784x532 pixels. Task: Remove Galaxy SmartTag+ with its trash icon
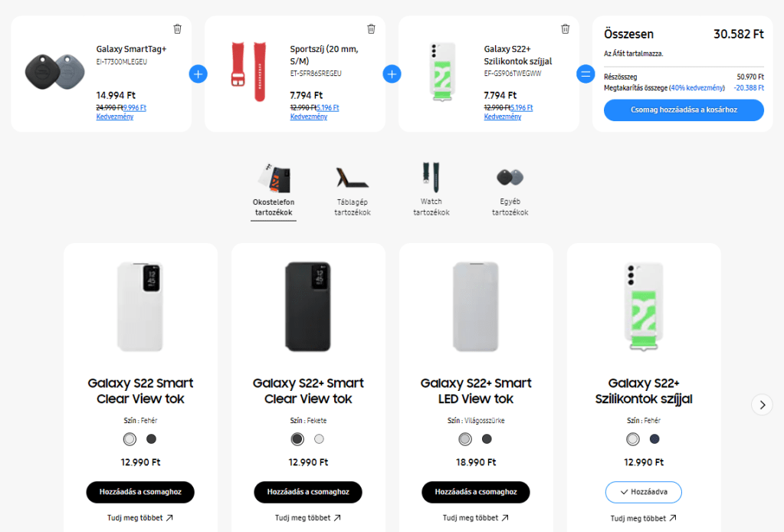click(178, 29)
